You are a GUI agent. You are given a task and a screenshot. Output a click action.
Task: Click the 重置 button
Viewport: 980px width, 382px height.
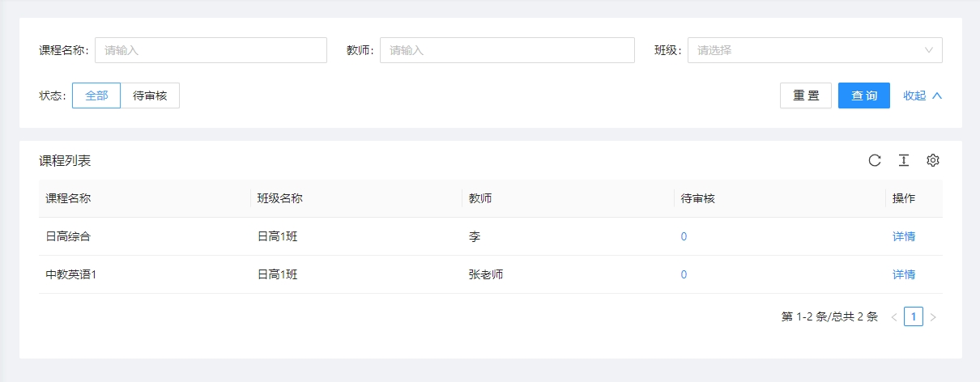pos(806,95)
